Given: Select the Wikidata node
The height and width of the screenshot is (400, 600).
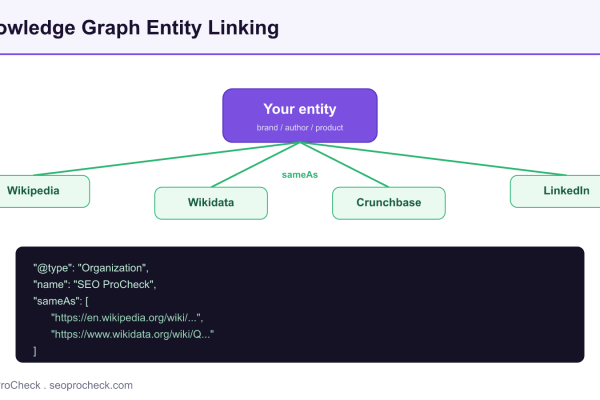Looking at the screenshot, I should pyautogui.click(x=211, y=203).
